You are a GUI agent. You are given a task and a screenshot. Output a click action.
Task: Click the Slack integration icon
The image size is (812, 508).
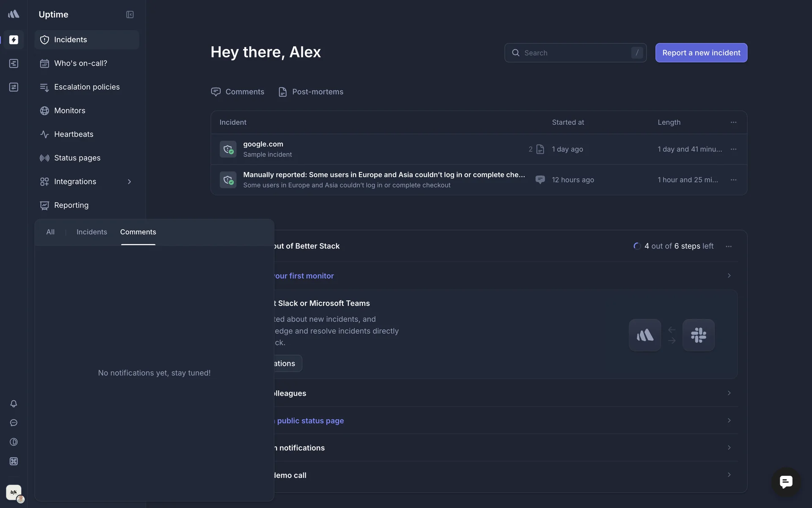(x=698, y=335)
